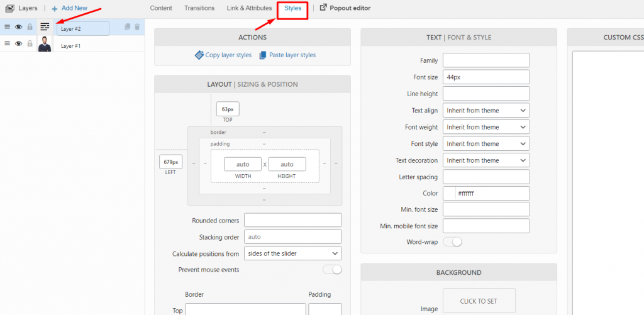Click text layer type icon of Layer #2
644x315 pixels.
[x=45, y=27]
